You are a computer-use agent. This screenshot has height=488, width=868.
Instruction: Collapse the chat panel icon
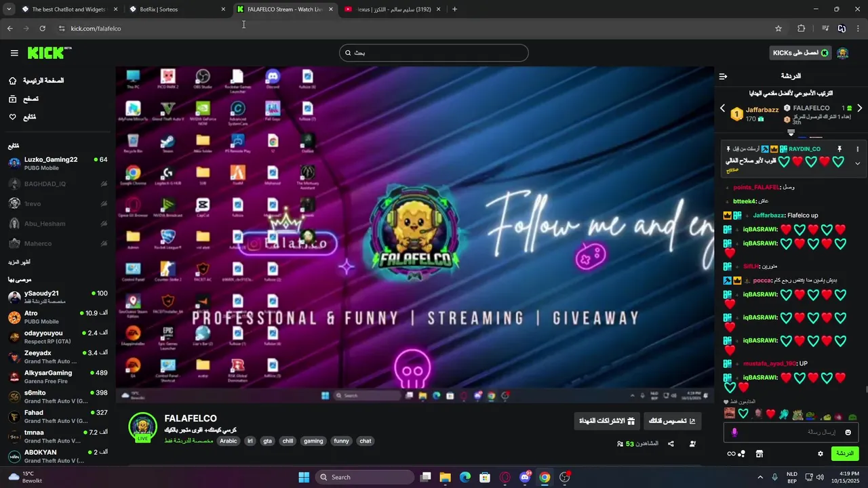pyautogui.click(x=723, y=76)
